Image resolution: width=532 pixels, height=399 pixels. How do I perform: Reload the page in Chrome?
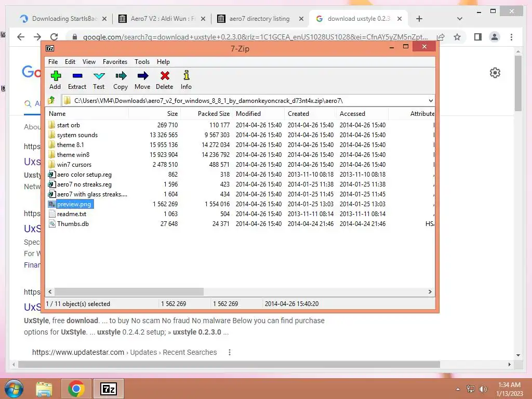point(54,37)
